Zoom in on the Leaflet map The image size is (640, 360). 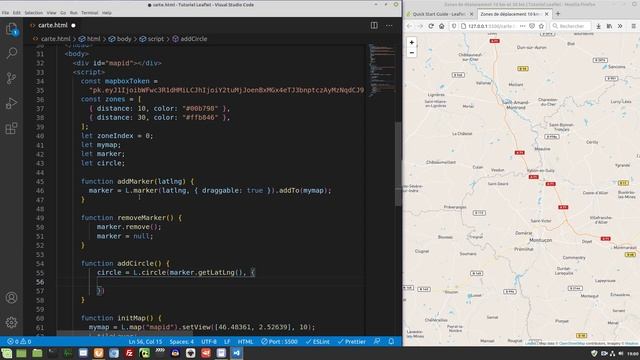click(x=411, y=42)
